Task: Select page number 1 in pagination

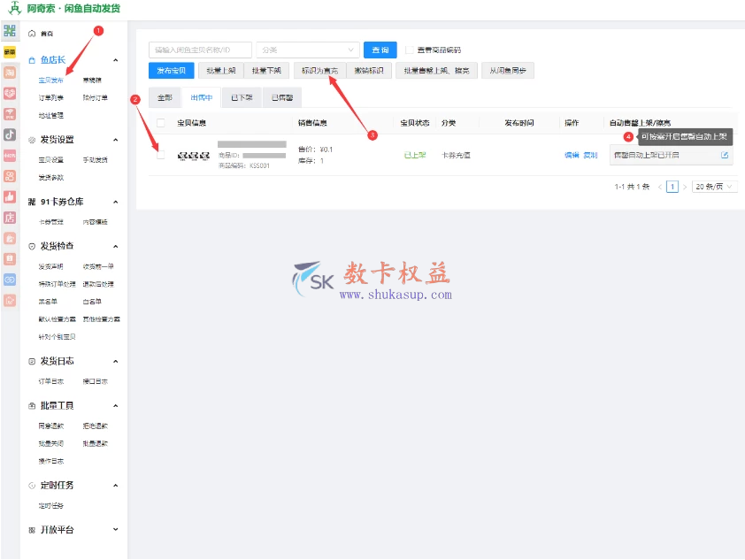Action: click(x=672, y=188)
